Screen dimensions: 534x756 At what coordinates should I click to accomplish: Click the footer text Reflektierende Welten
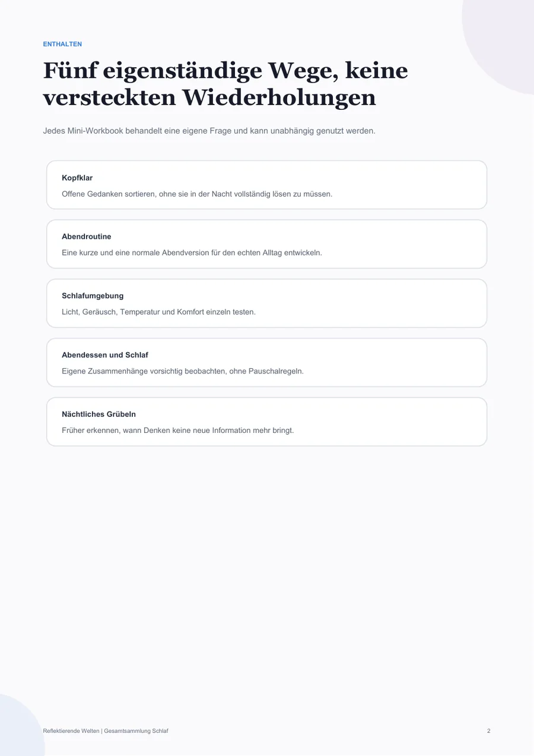(71, 731)
